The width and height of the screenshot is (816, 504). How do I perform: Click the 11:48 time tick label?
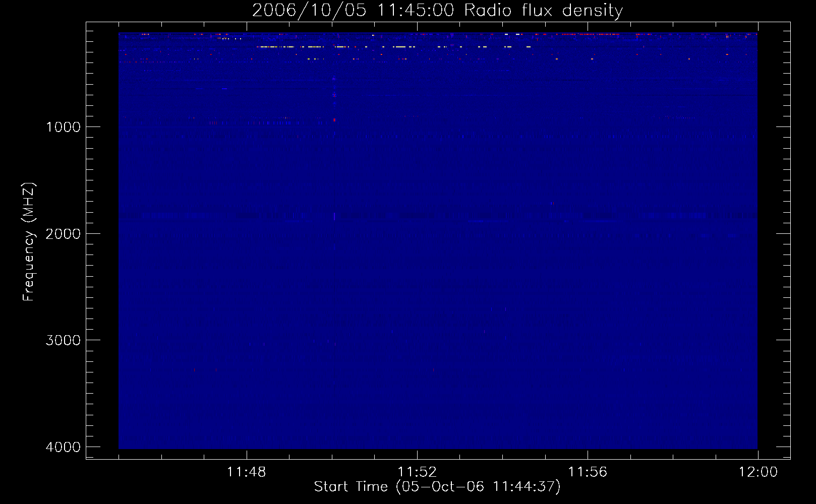click(246, 472)
